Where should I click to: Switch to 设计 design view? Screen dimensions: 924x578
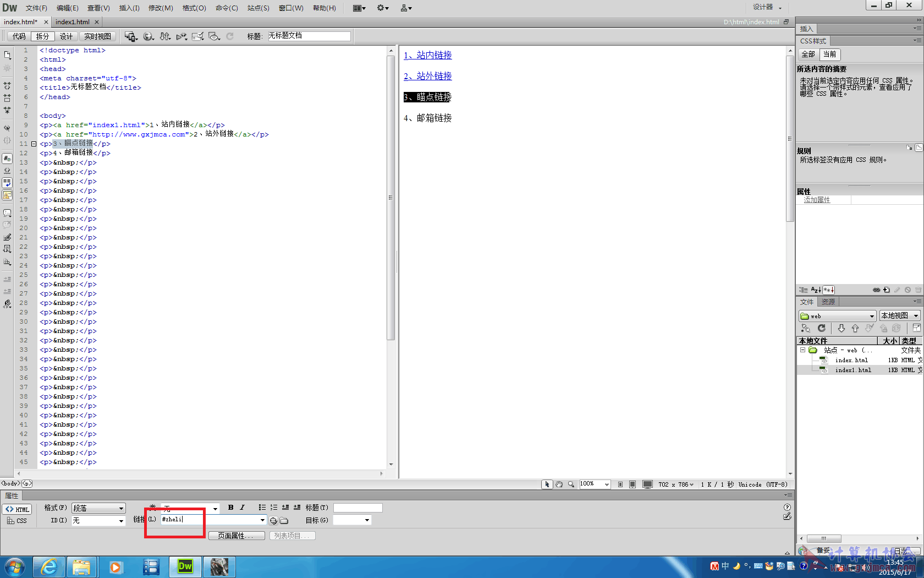[x=66, y=36]
